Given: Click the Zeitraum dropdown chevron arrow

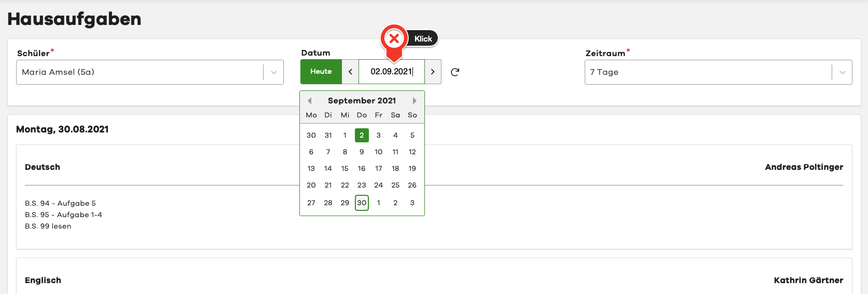Looking at the screenshot, I should (842, 72).
